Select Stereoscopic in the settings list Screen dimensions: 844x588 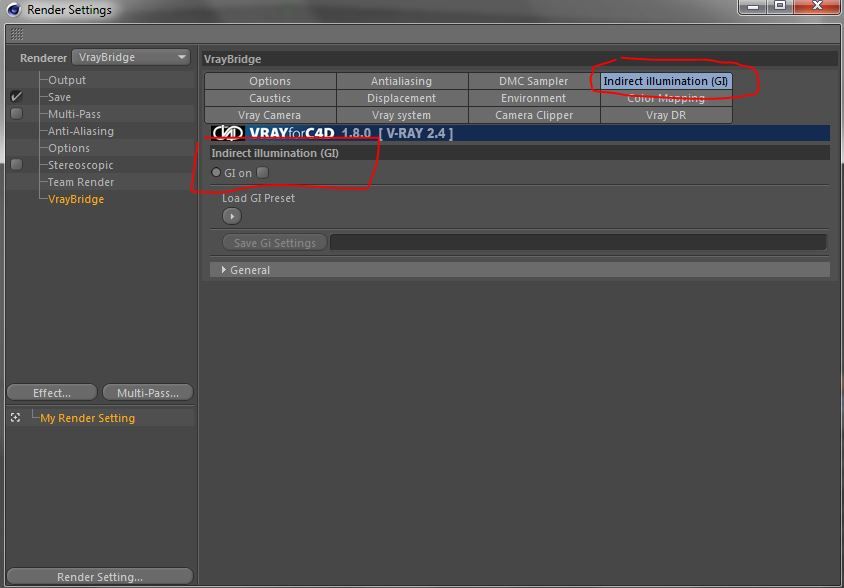[81, 165]
